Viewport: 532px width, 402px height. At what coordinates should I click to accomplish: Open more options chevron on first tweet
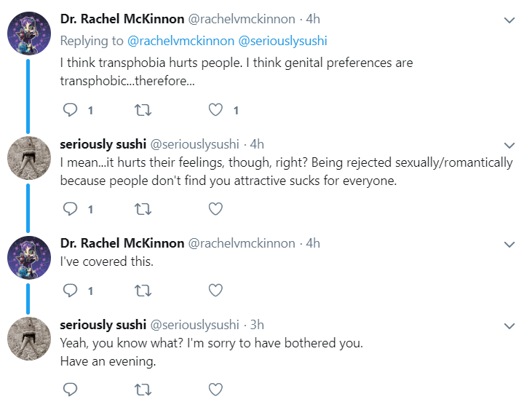click(x=509, y=20)
